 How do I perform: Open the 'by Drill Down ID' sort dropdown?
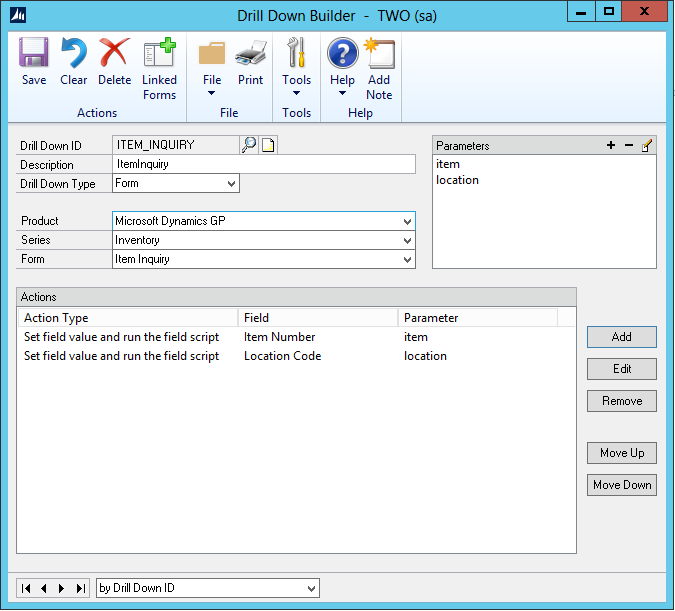tap(311, 588)
